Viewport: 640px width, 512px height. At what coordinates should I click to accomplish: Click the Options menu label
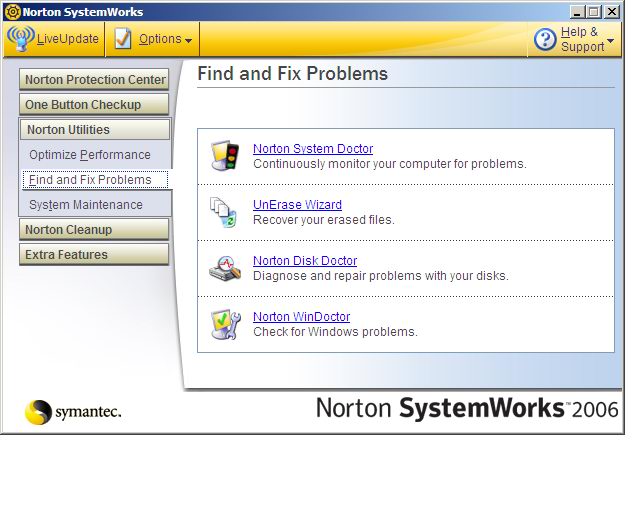click(x=160, y=39)
